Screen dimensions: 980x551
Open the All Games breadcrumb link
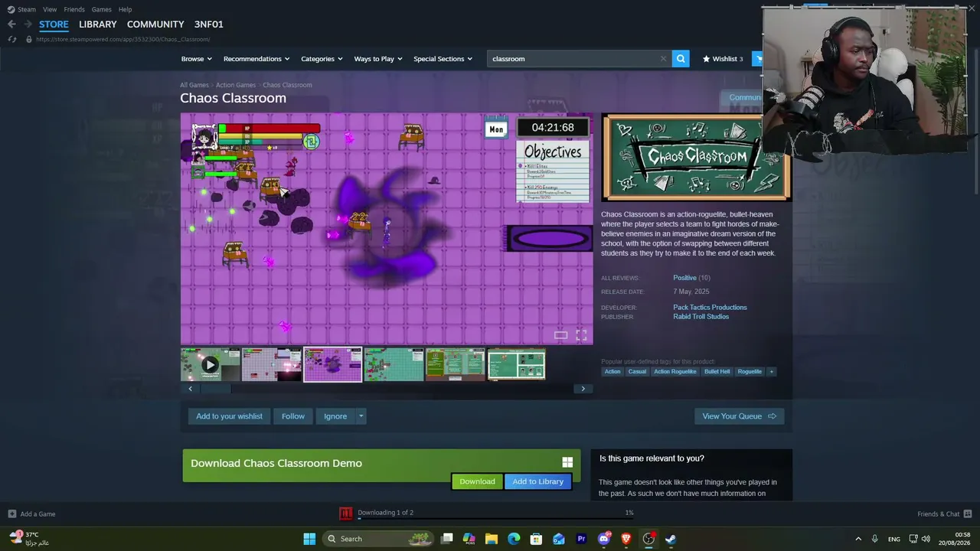pyautogui.click(x=194, y=85)
